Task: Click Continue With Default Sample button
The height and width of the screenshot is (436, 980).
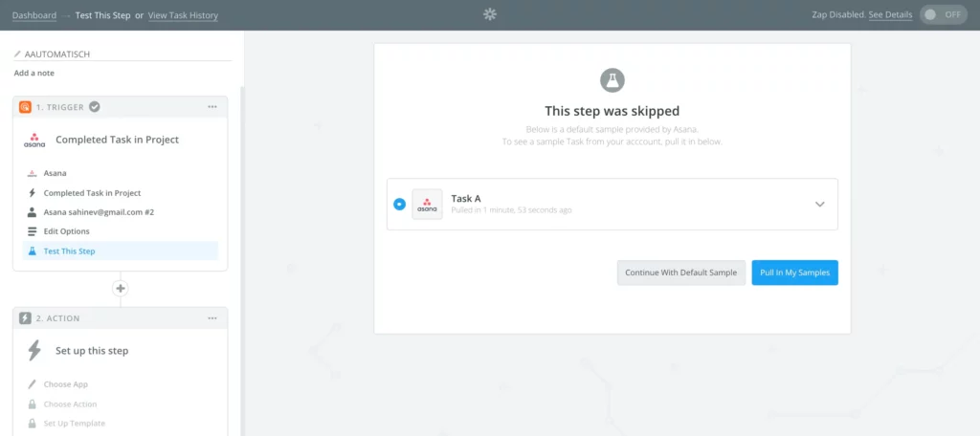Action: coord(681,272)
